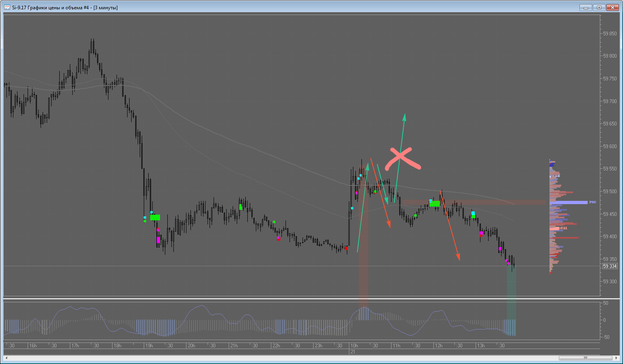The height and width of the screenshot is (364, 623).
Task: Click the horizontal scrollbar left arrow
Action: [6, 358]
